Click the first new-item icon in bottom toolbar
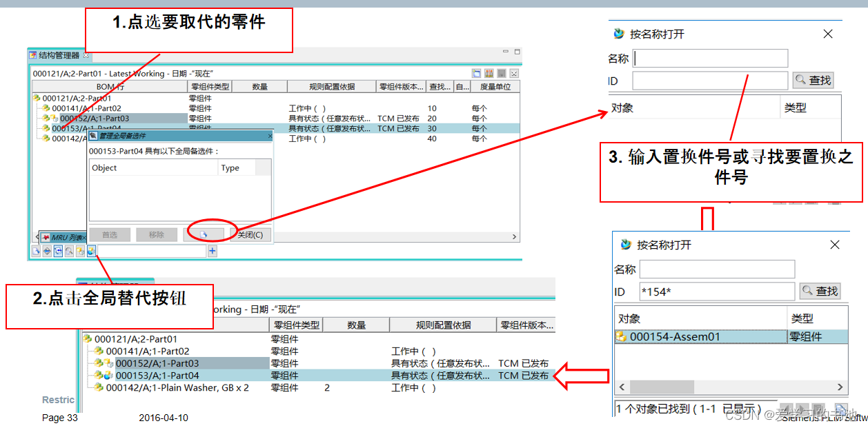Screen dimensions: 868x428 coord(36,251)
